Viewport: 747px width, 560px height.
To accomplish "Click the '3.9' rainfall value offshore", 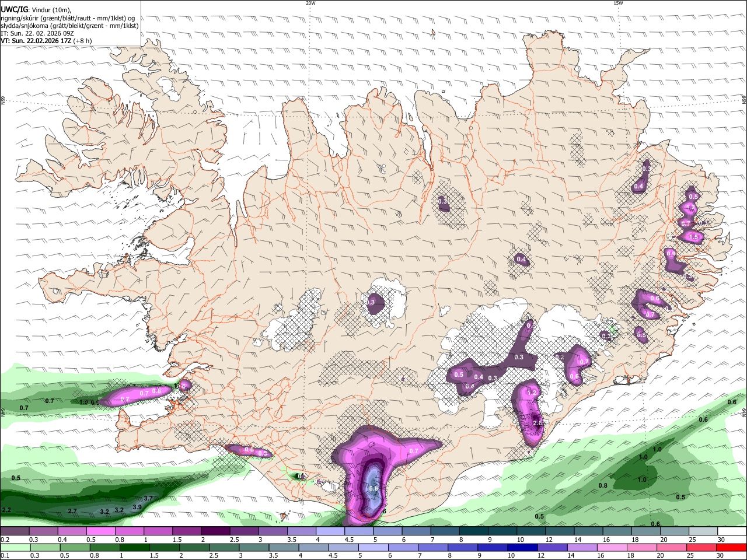I will point(137,508).
